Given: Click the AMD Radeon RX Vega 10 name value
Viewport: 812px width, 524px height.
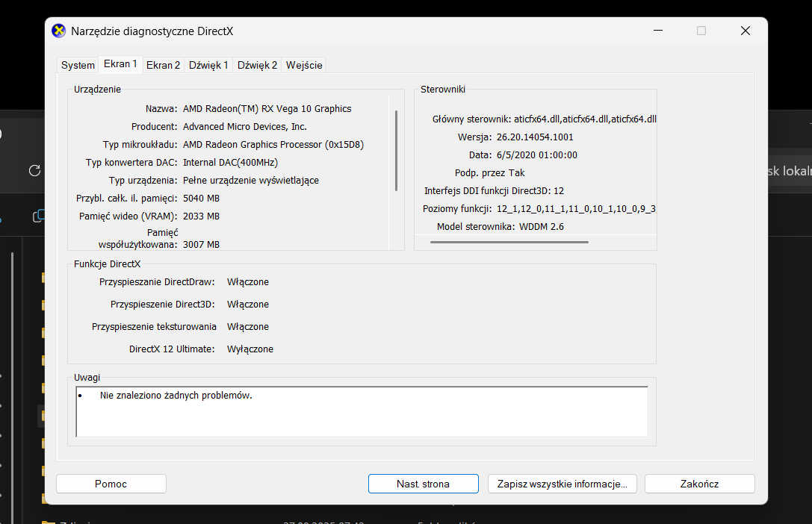Looking at the screenshot, I should point(267,108).
